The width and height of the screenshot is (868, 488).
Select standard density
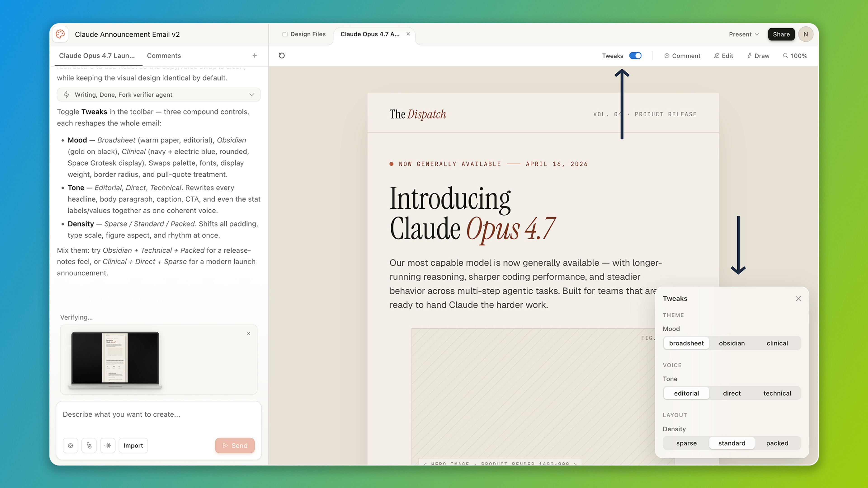pyautogui.click(x=732, y=443)
